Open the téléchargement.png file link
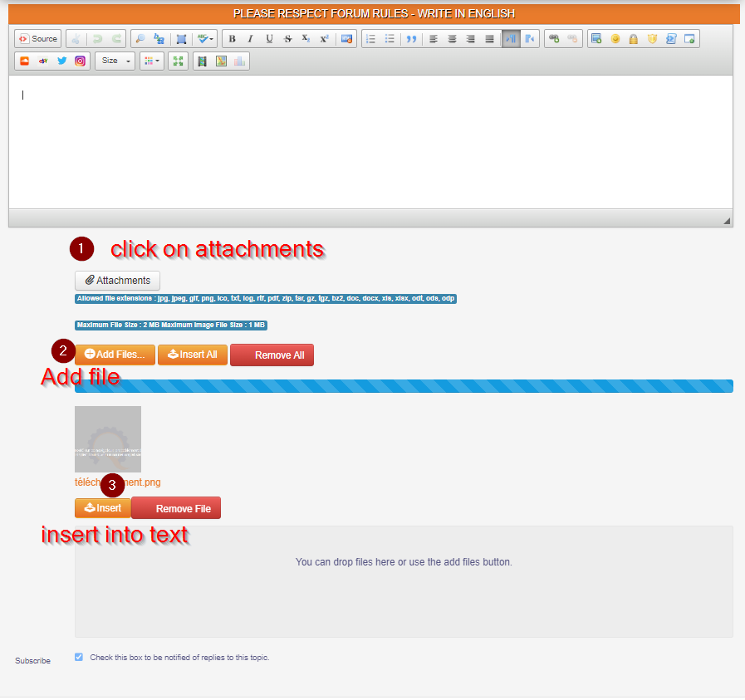Screen dimensions: 745x700 point(117,482)
